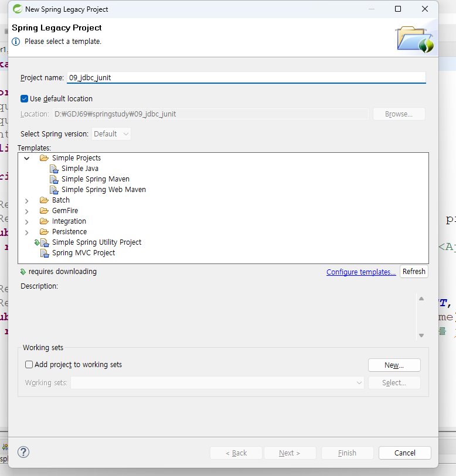Click the Simple Spring Web Maven icon
This screenshot has width=456, height=476.
click(54, 190)
